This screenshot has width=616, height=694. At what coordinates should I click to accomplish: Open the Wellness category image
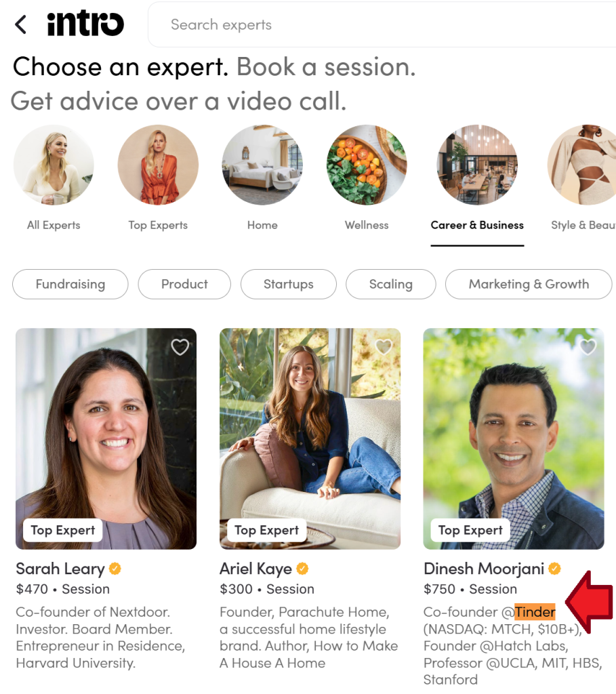[367, 165]
